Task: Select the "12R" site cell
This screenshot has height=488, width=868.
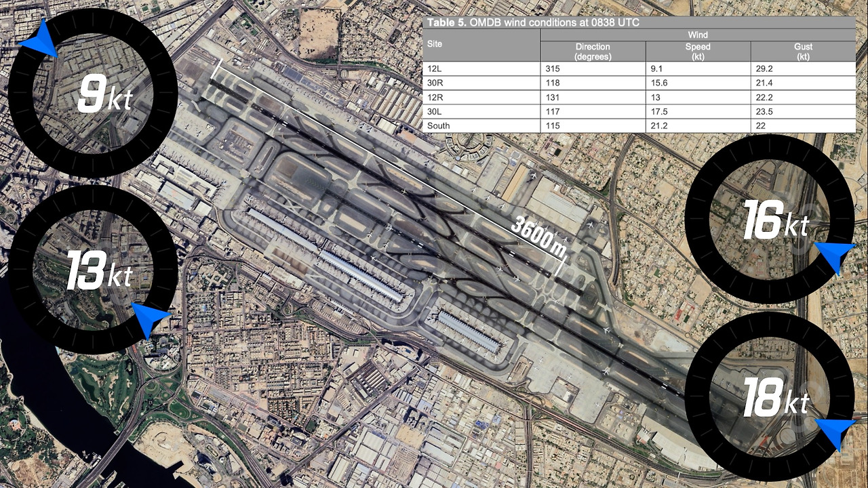Action: pyautogui.click(x=481, y=97)
